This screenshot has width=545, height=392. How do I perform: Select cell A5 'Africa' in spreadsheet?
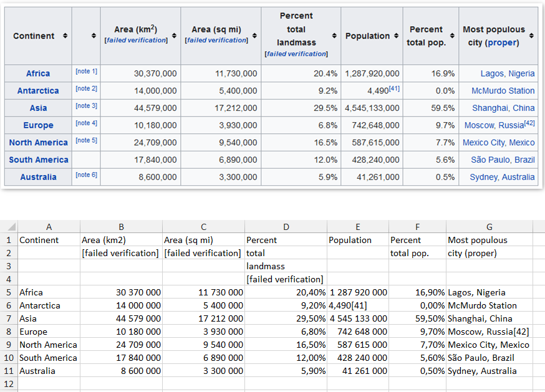(x=49, y=293)
